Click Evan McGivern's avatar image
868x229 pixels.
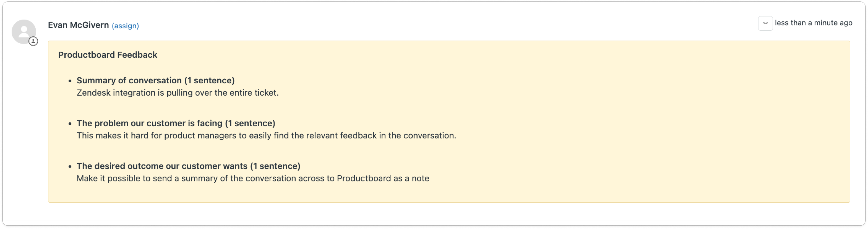tap(24, 31)
